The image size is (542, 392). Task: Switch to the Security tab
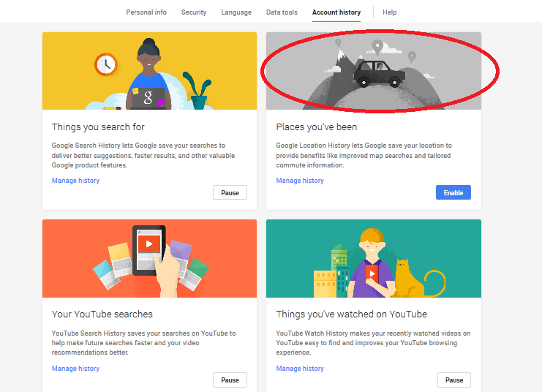point(194,12)
